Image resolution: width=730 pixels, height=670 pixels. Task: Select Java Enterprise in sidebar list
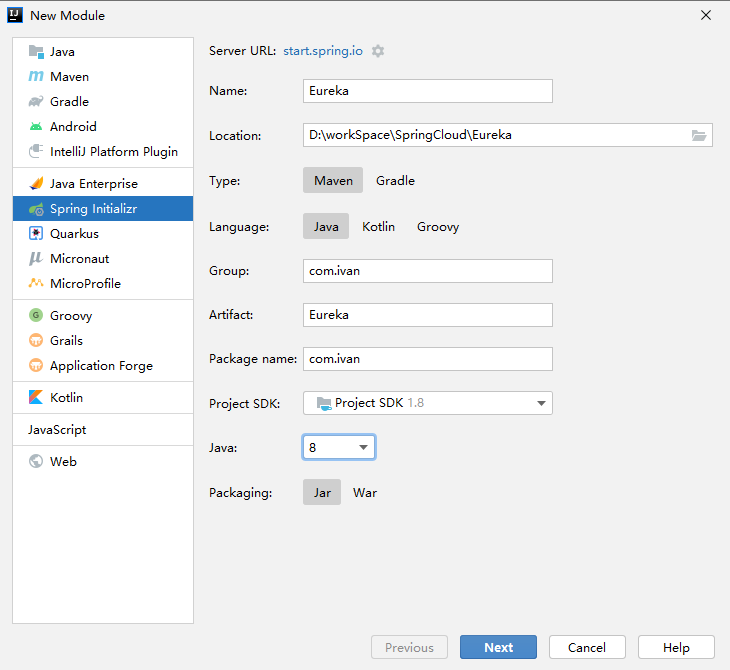pos(103,183)
